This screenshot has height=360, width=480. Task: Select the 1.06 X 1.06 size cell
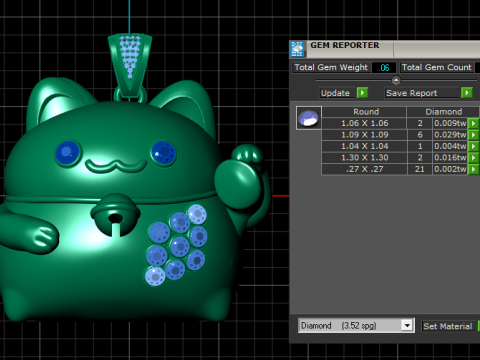pyautogui.click(x=364, y=123)
